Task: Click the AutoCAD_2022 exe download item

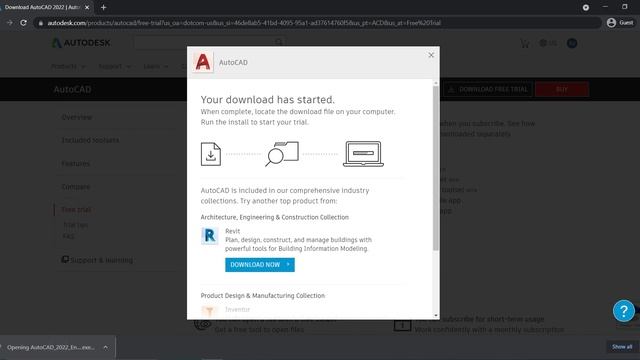Action: 51,347
